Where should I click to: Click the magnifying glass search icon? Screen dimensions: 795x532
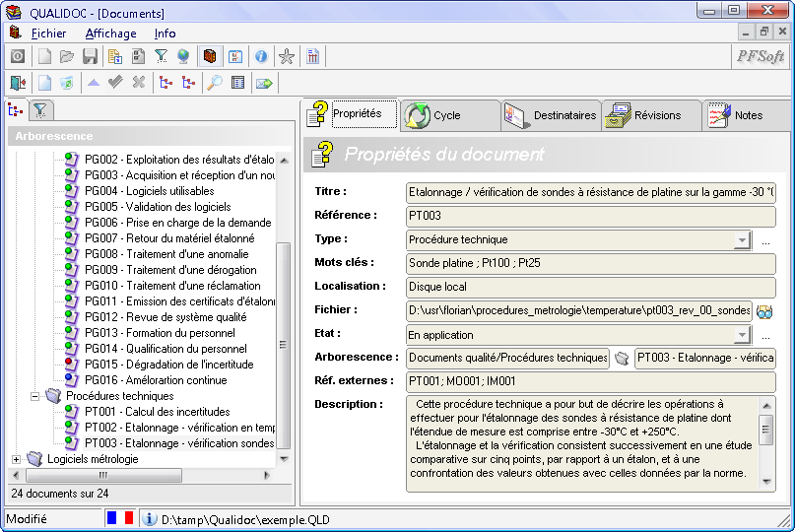tap(215, 83)
